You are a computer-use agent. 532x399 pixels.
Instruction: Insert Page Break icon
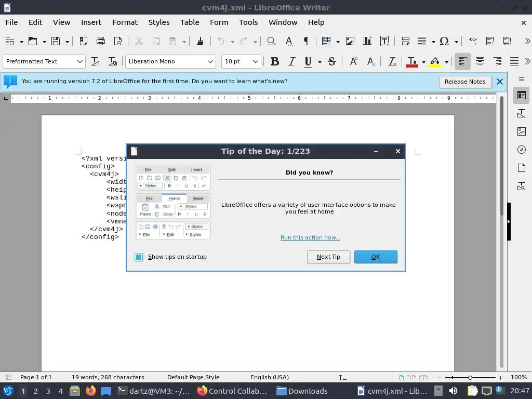405,42
